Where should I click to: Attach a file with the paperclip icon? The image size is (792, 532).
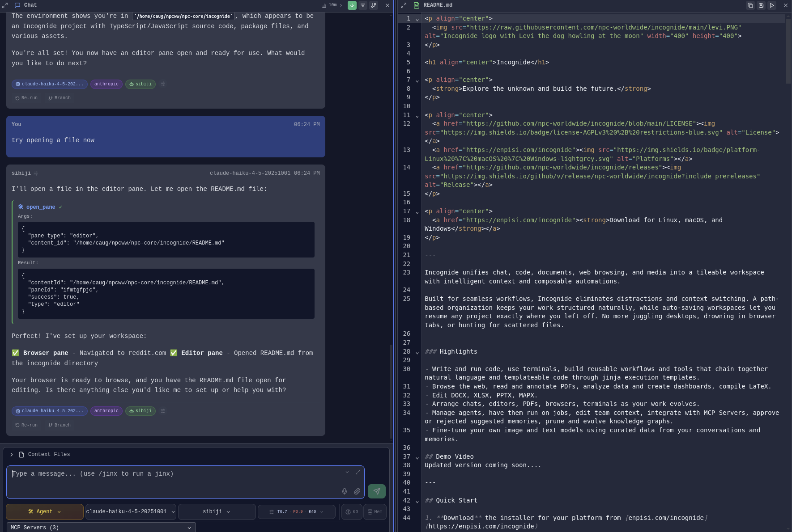click(x=357, y=491)
